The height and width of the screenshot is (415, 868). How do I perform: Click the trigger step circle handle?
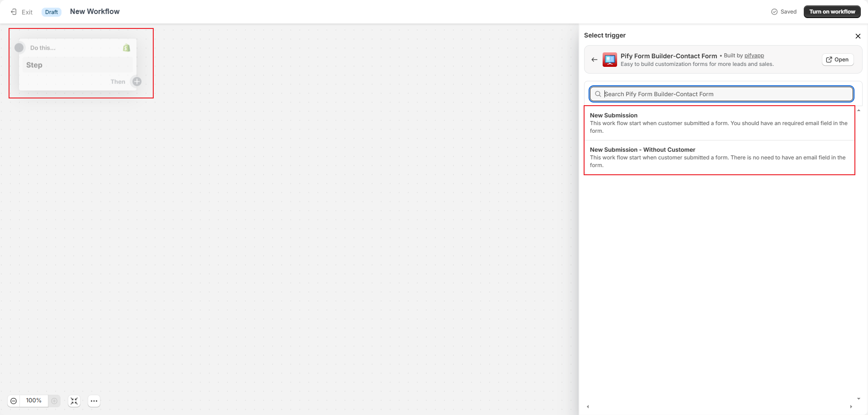tap(19, 47)
